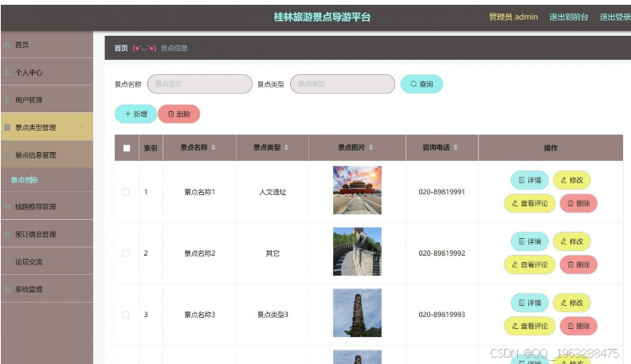Expand chevron next to 论坛交流
This screenshot has width=631, height=364.
click(80, 261)
